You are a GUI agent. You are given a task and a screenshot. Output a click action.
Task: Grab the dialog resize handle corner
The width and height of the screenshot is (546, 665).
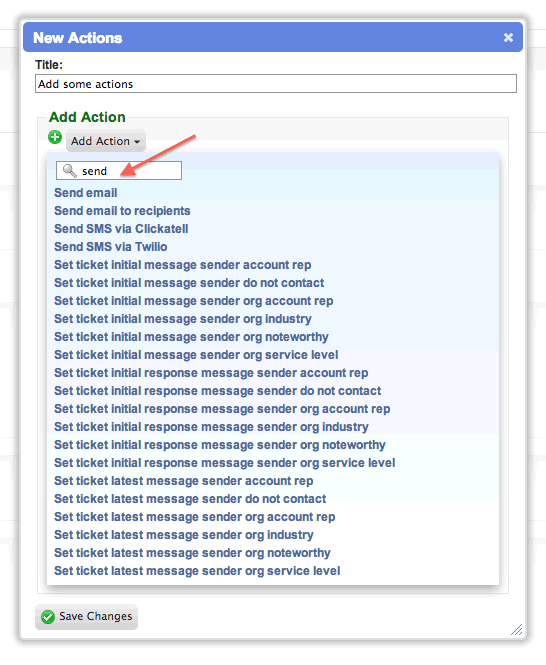point(517,629)
